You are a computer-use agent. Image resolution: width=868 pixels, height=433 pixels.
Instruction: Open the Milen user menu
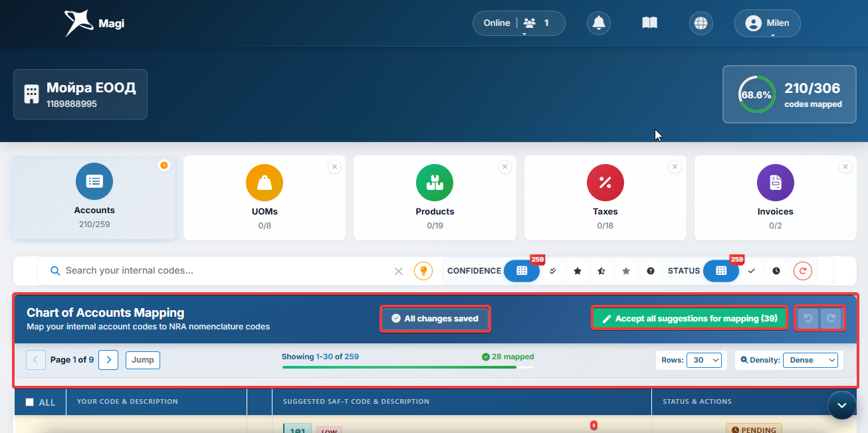click(x=768, y=23)
